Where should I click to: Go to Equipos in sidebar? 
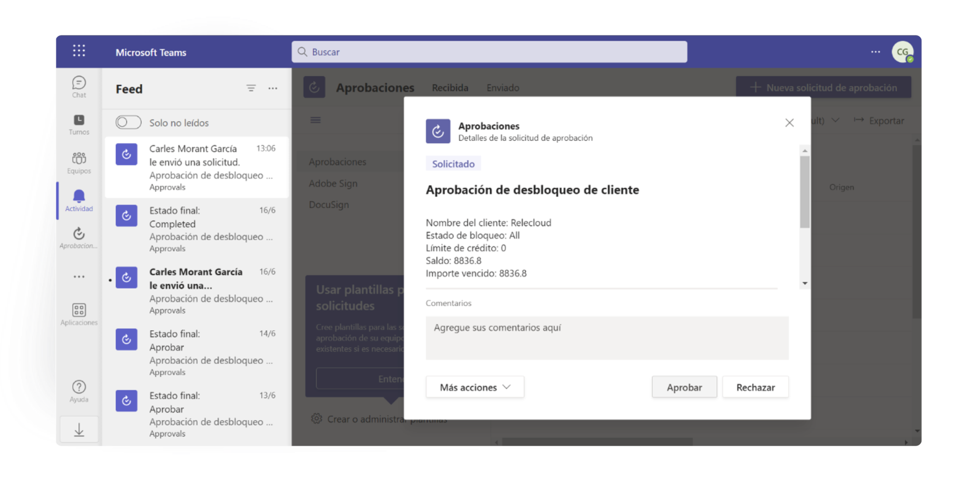tap(79, 162)
